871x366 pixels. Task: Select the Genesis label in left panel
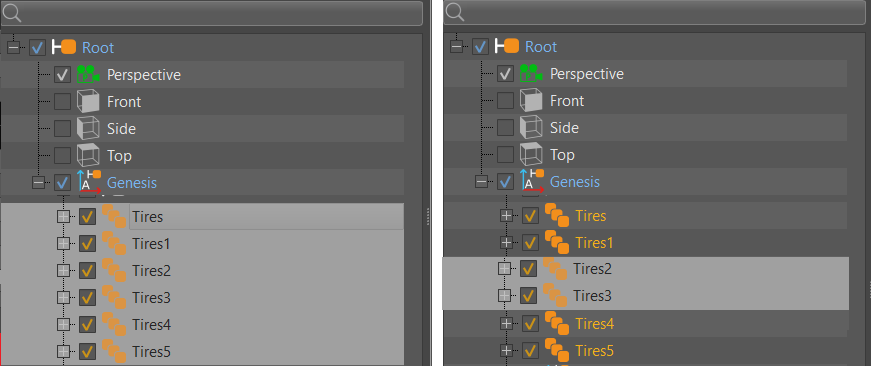(132, 182)
